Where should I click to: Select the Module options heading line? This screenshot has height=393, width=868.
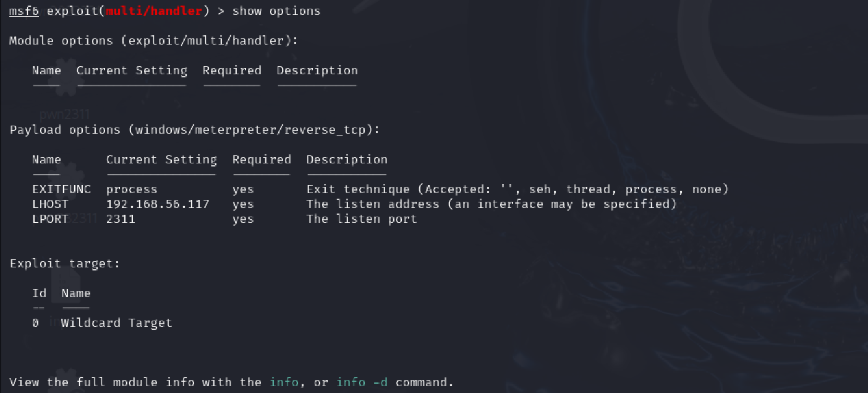(154, 41)
